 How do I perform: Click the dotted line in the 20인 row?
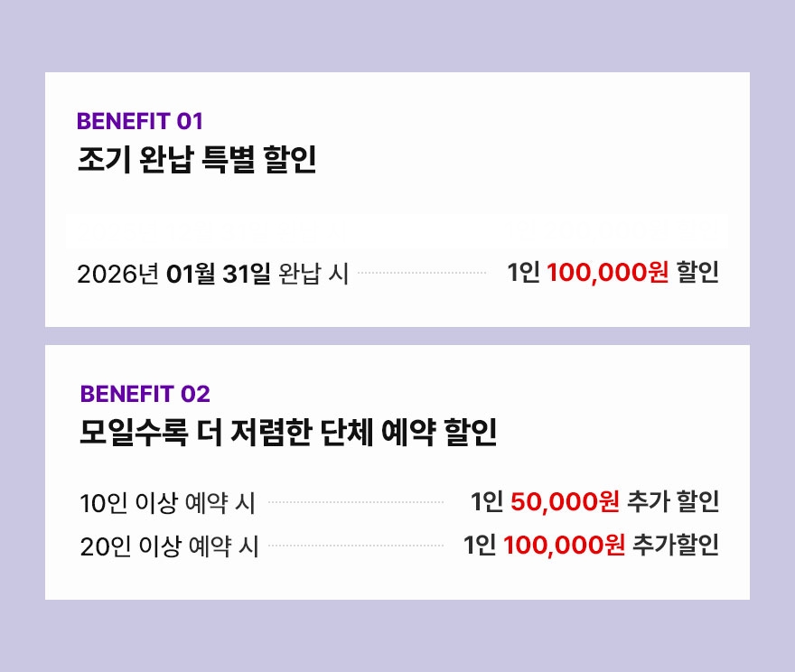click(x=356, y=546)
